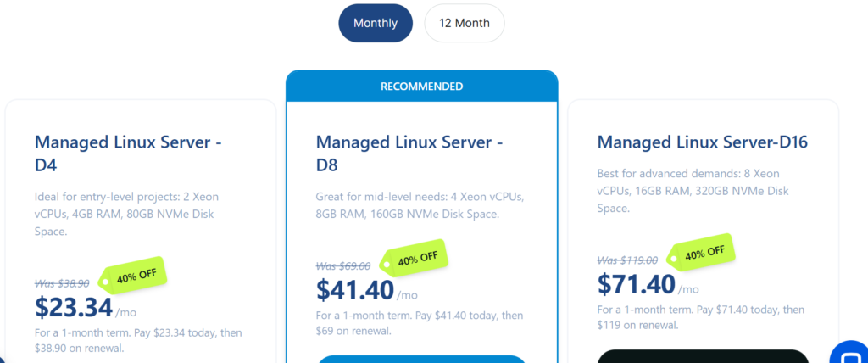Click the $23.34 price
The height and width of the screenshot is (363, 868).
pyautogui.click(x=74, y=307)
